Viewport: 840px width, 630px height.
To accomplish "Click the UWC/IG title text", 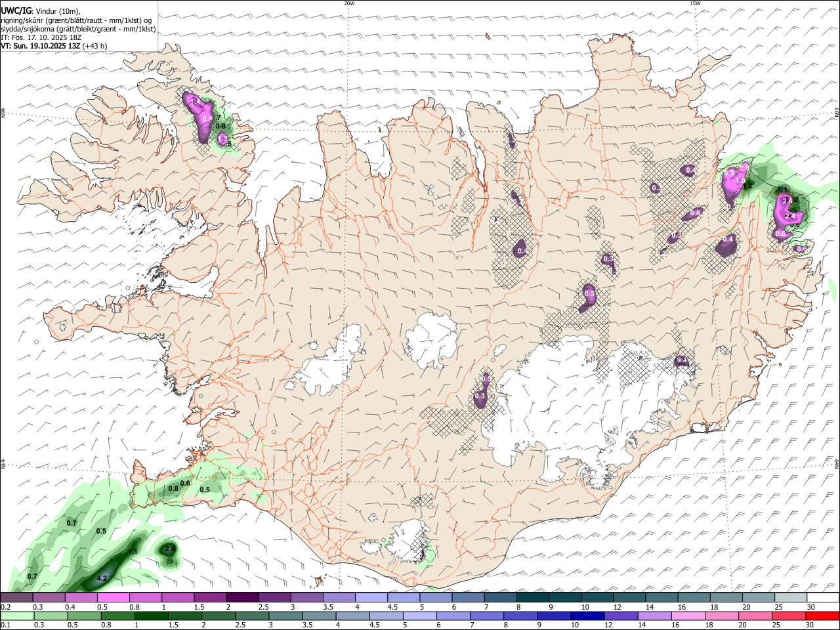I will point(16,11).
